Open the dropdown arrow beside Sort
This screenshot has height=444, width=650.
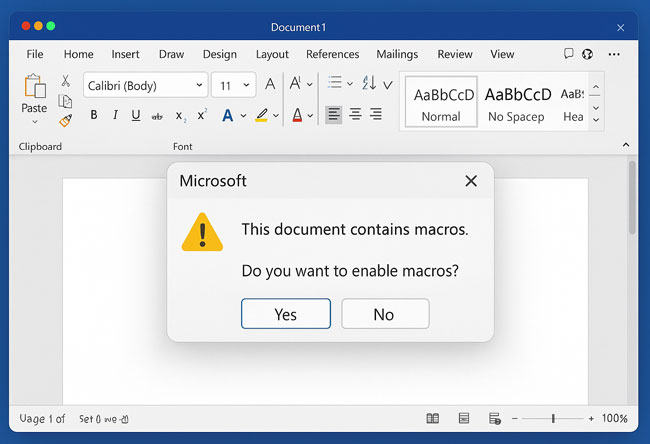[388, 85]
